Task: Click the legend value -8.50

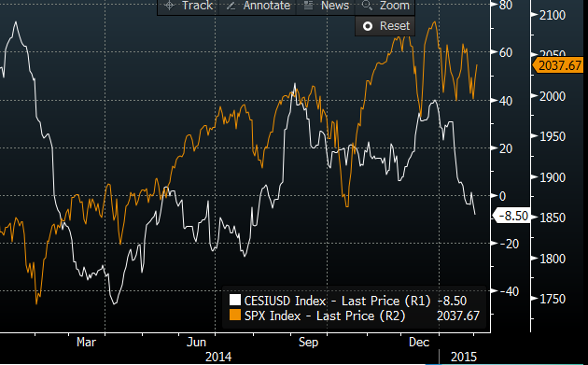Action: [x=453, y=301]
